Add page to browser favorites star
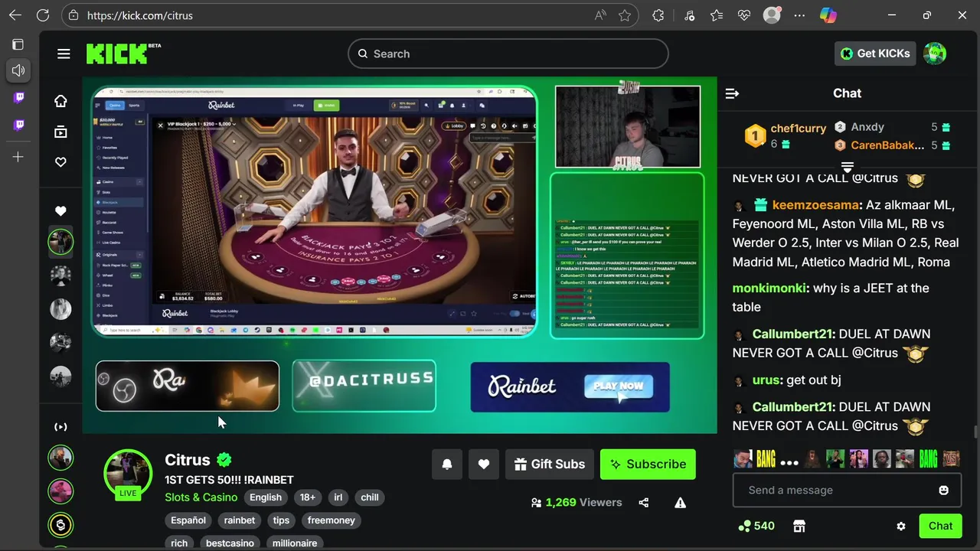This screenshot has height=551, width=980. [625, 15]
